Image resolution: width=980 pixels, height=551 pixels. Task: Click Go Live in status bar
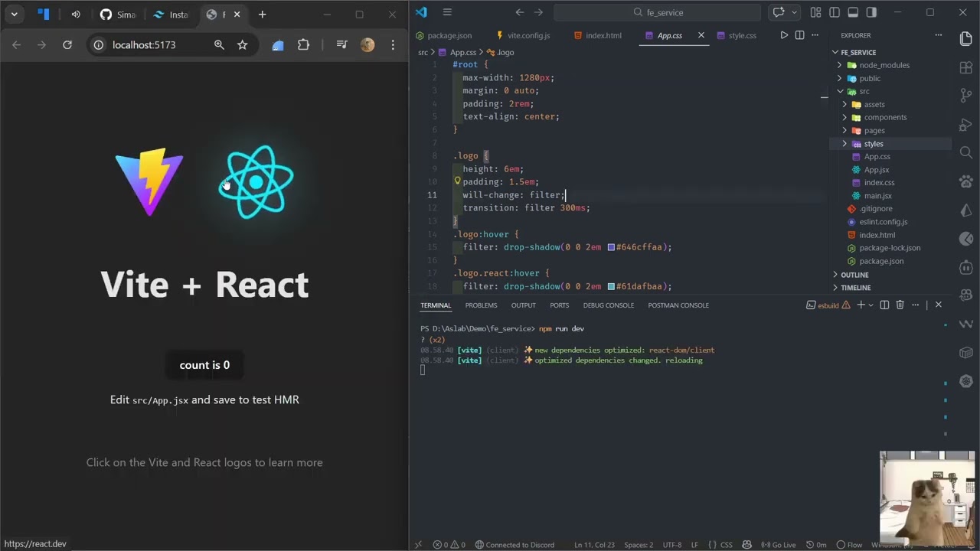[778, 545]
